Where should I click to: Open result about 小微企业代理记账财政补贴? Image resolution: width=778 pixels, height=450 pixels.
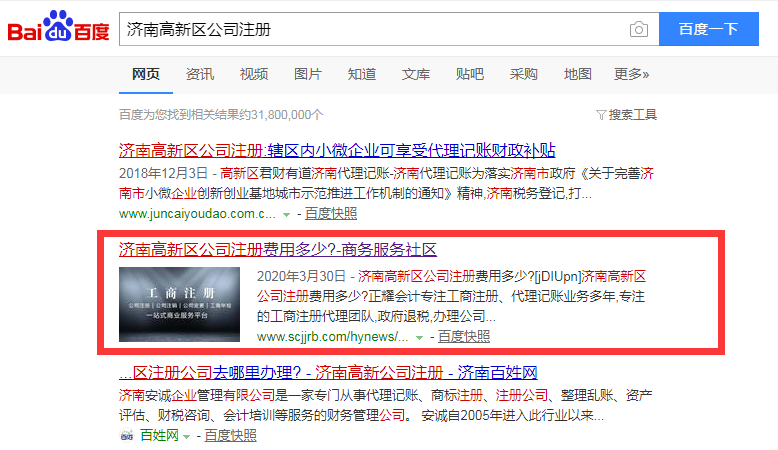point(337,151)
